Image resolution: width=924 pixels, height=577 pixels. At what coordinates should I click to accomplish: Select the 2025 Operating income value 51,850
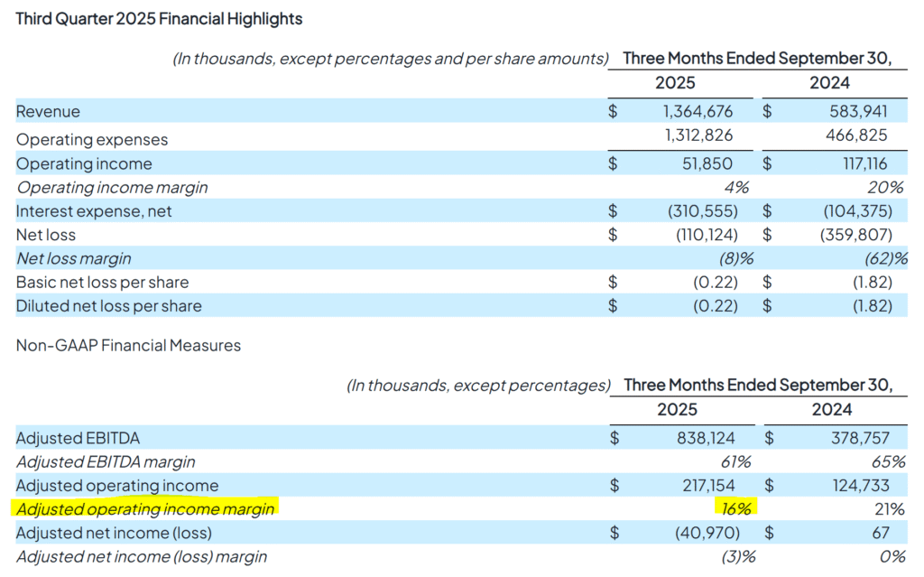(706, 164)
